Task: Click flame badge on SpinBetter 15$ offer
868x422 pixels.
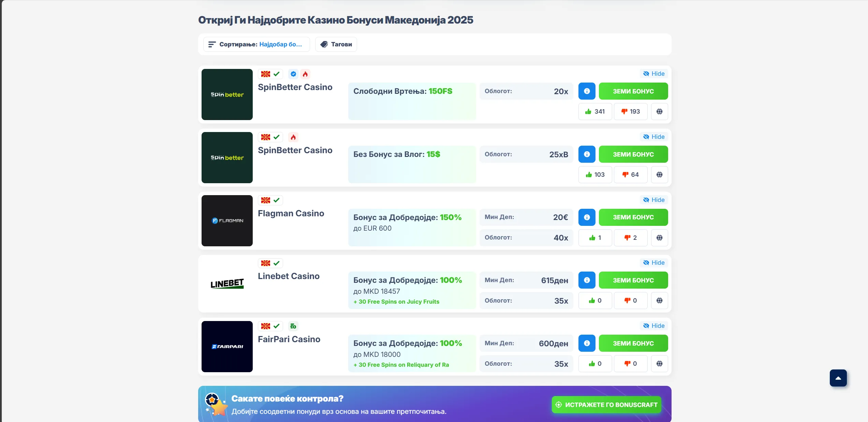Action: click(293, 137)
